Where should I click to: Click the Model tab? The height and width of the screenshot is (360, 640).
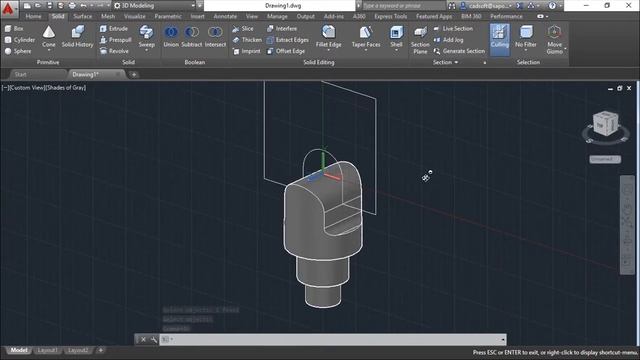click(x=19, y=350)
